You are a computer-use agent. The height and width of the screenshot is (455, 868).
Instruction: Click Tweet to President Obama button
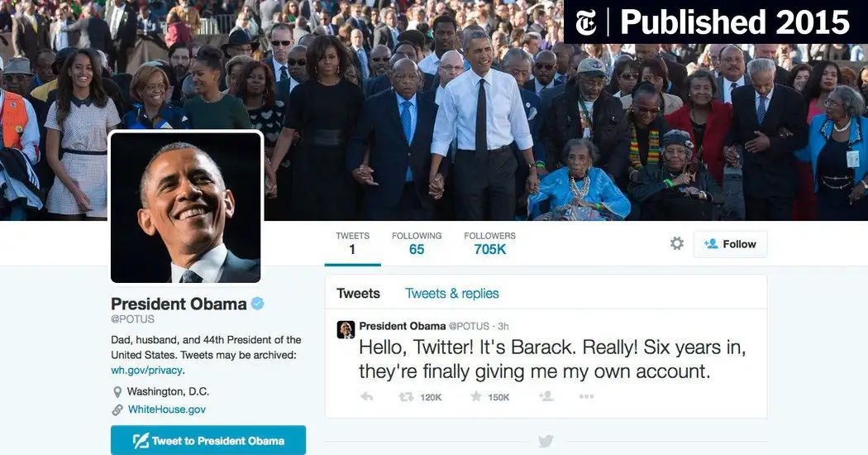208,441
